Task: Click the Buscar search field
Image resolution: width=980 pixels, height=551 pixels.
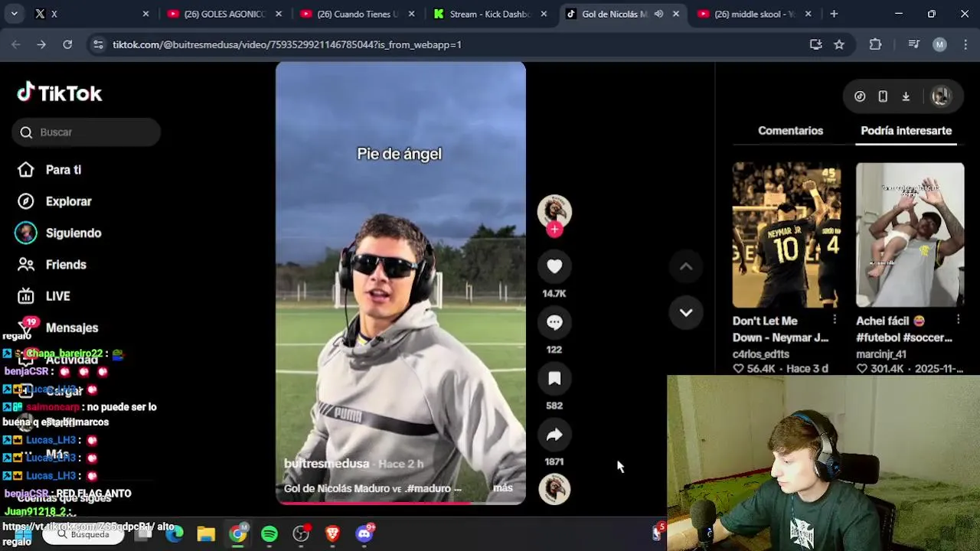Action: pos(86,132)
